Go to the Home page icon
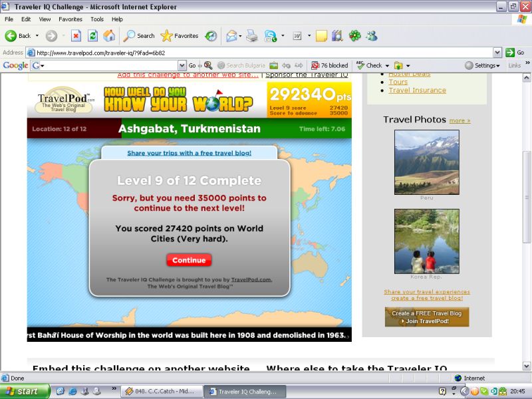Image resolution: width=532 pixels, height=399 pixels. [x=109, y=36]
